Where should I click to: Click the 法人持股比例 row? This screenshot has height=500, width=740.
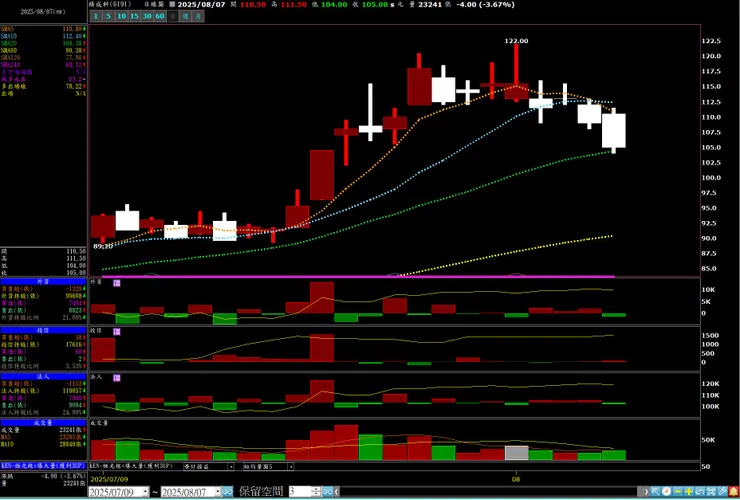(x=43, y=412)
